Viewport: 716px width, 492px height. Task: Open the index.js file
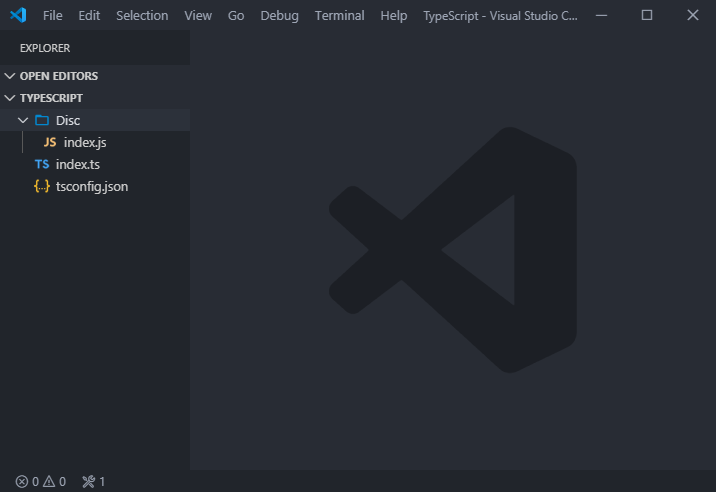click(x=85, y=143)
